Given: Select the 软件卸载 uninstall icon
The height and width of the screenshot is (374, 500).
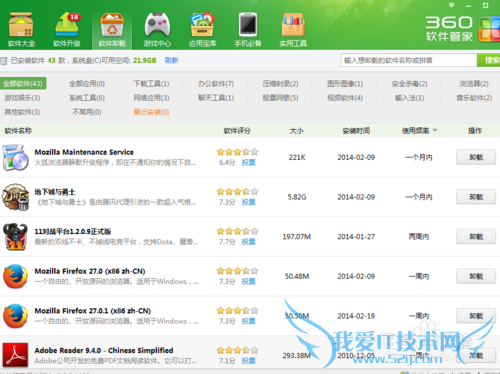Looking at the screenshot, I should 112,29.
